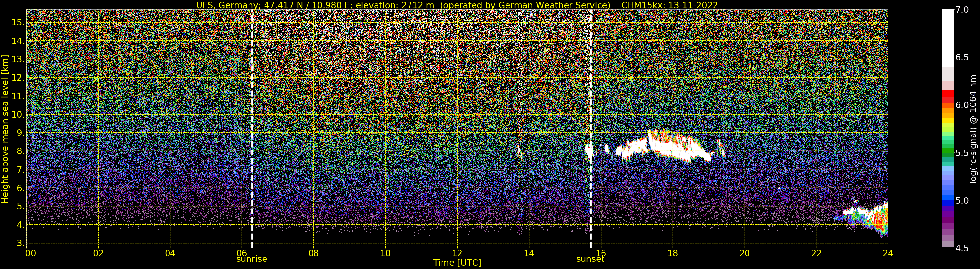
Task: Click the "22" time axis tick label
Action: [816, 253]
